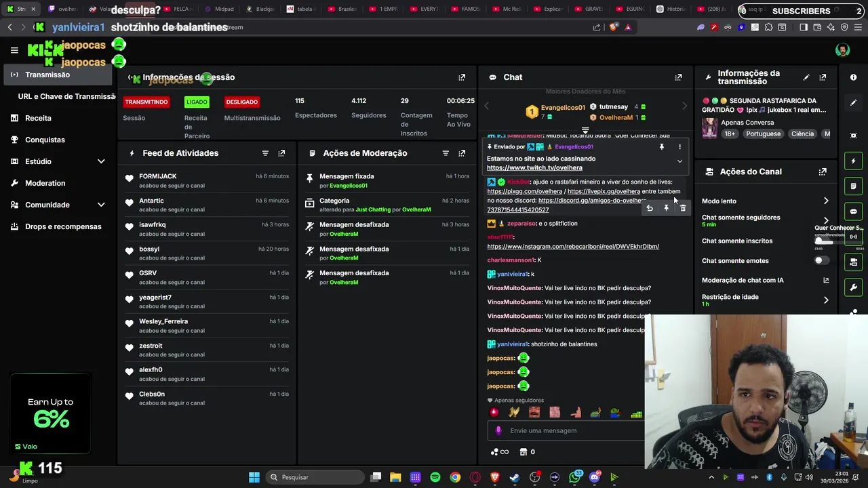
Task: Pop out Ações do Canal panel
Action: coord(823,172)
